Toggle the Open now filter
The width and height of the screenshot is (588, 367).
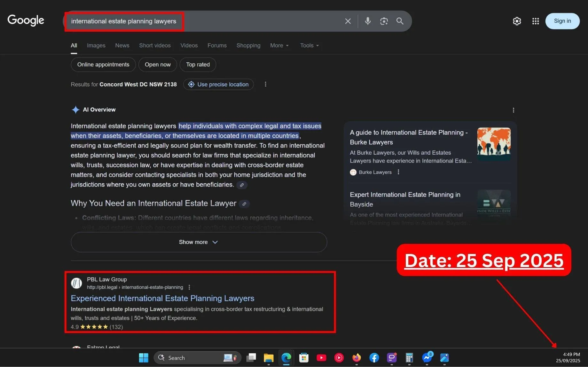coord(157,65)
